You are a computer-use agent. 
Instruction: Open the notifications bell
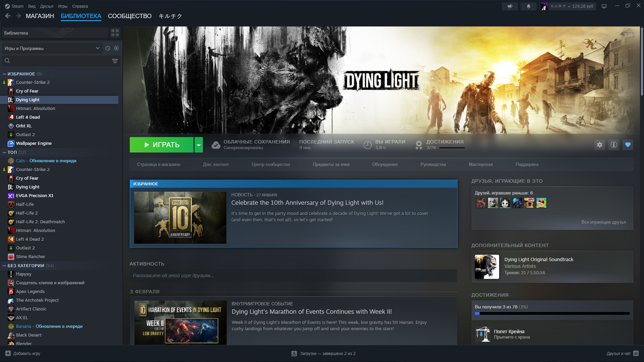tap(529, 6)
